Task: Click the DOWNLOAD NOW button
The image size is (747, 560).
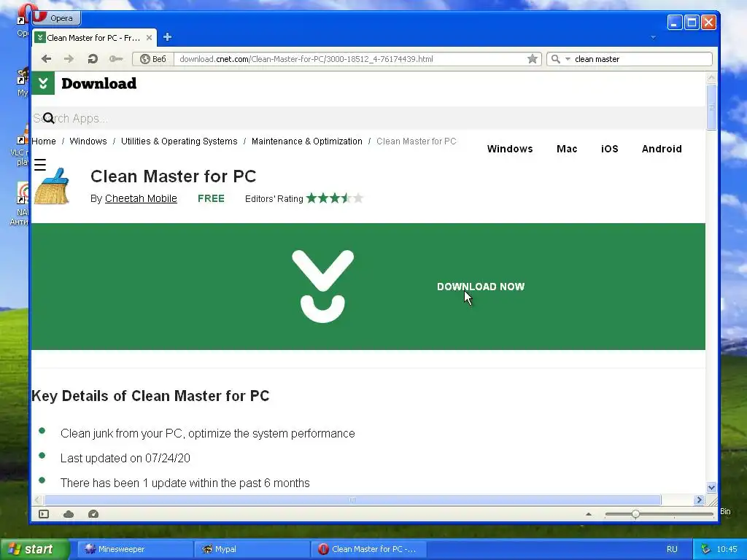Action: pos(481,287)
